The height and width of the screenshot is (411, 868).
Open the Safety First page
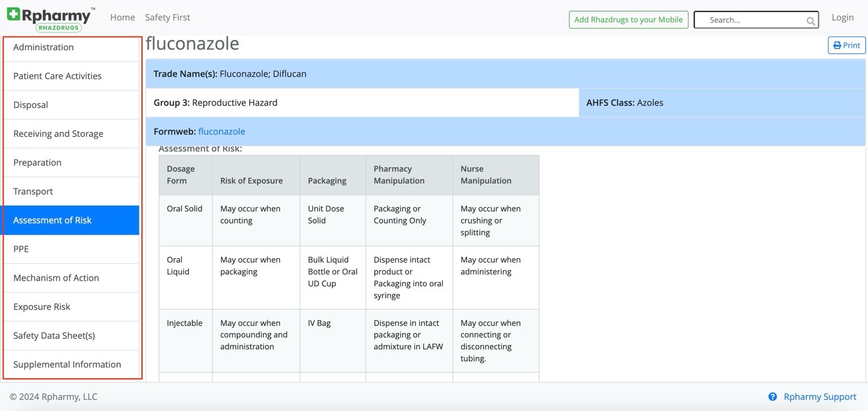tap(167, 18)
